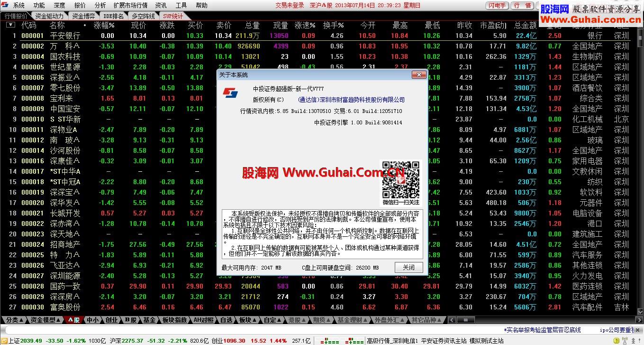644x345 pixels.
Task: Sort by the 现价 column header
Action: point(138,25)
